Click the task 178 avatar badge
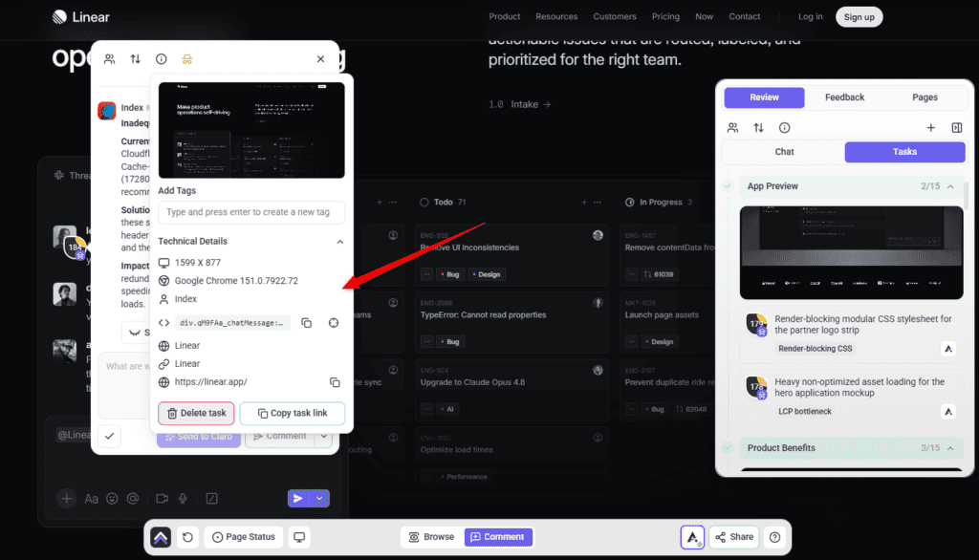The height and width of the screenshot is (560, 979). pos(757,388)
